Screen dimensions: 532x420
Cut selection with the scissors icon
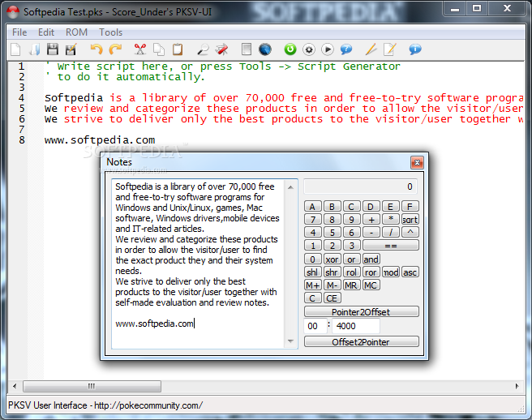139,49
